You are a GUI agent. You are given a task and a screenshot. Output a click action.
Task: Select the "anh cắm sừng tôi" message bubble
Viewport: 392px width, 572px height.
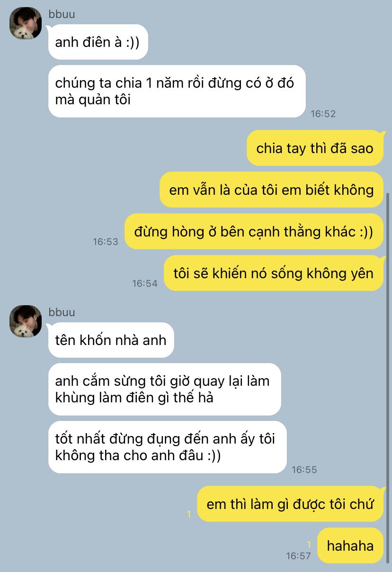[x=165, y=389]
